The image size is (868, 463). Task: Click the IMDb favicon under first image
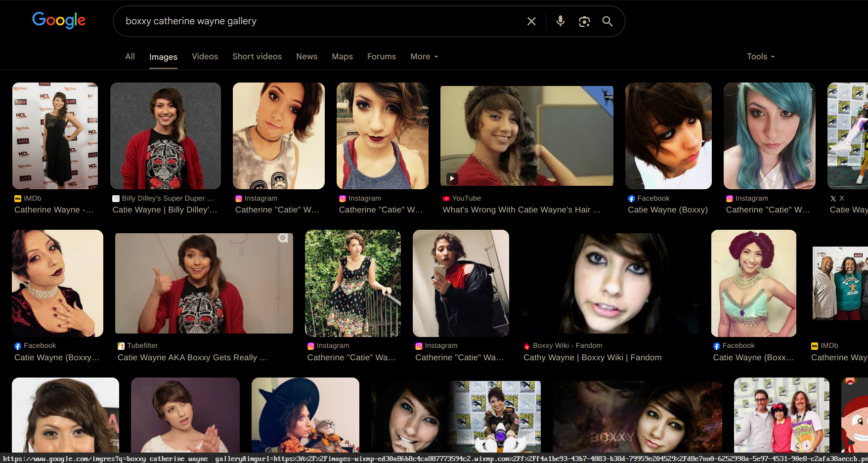18,199
